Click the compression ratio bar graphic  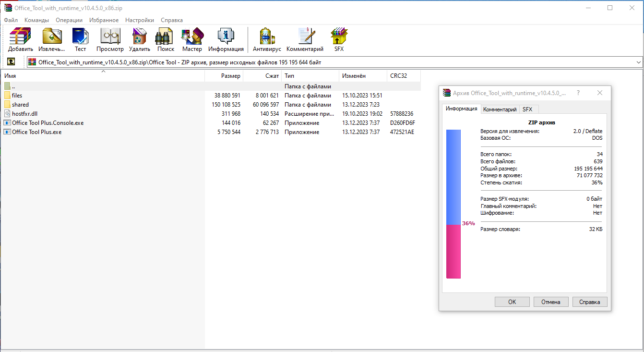[453, 204]
